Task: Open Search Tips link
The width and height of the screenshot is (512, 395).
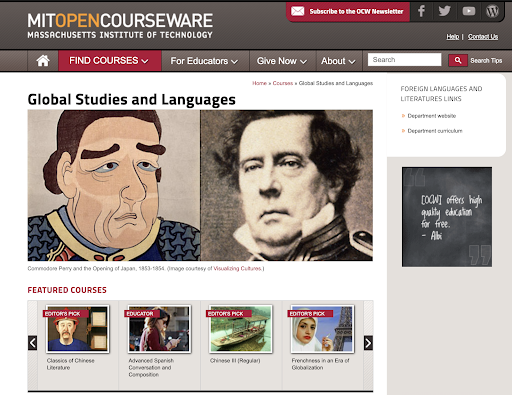Action: tap(486, 60)
